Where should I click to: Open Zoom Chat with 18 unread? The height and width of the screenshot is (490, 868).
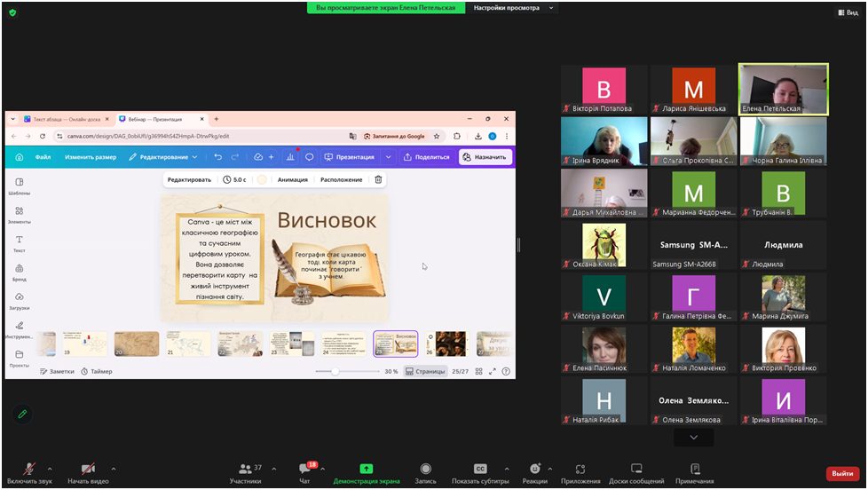304,470
